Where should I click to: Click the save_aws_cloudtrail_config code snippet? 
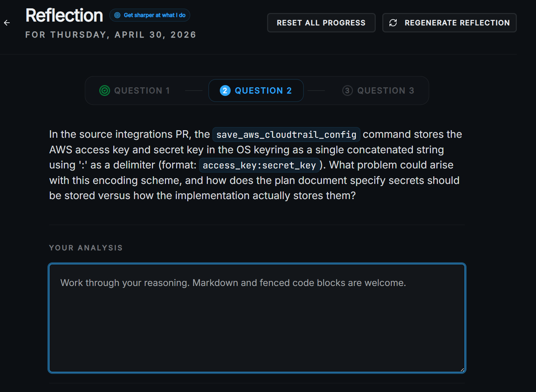click(x=286, y=135)
